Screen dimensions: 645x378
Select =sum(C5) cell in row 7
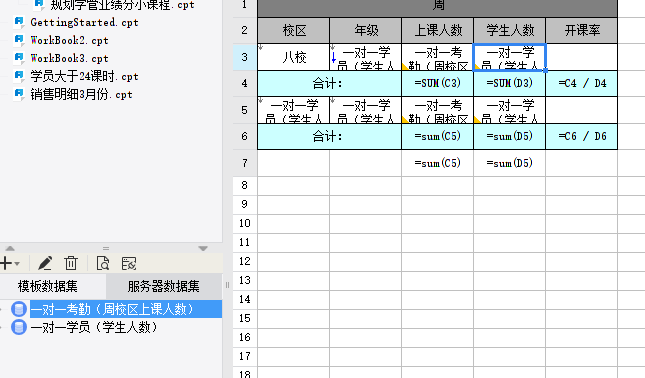[437, 163]
